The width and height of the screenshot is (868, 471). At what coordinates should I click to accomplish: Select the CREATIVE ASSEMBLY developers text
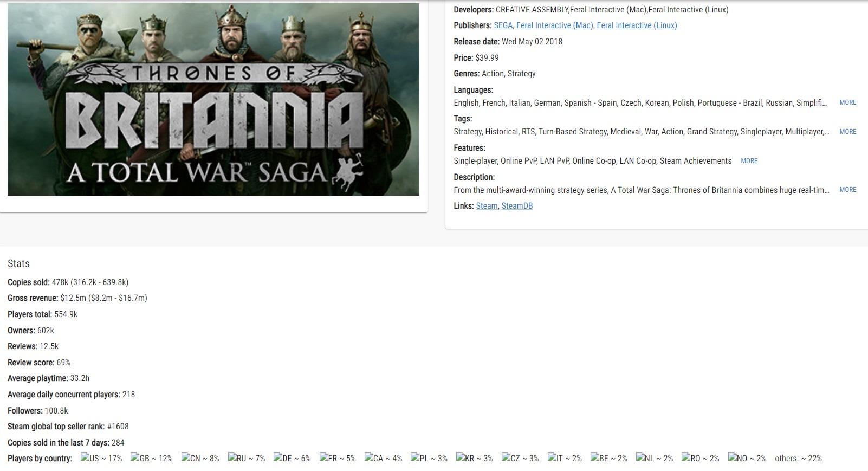click(532, 10)
